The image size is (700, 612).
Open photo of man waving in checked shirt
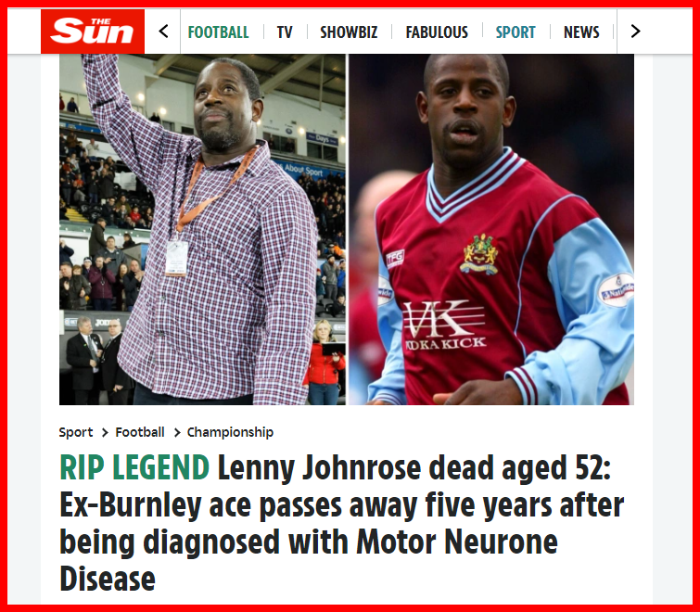click(x=202, y=229)
